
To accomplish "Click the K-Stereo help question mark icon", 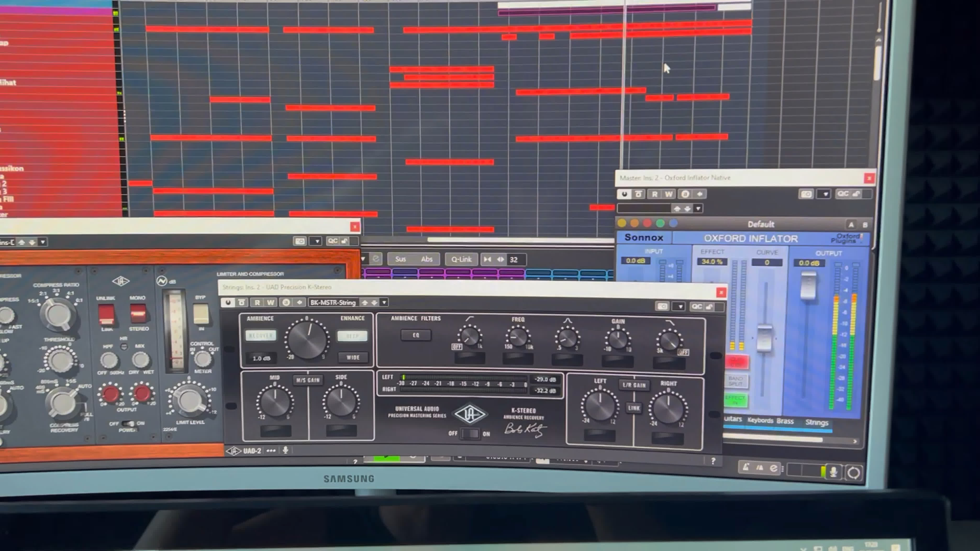I will [713, 461].
